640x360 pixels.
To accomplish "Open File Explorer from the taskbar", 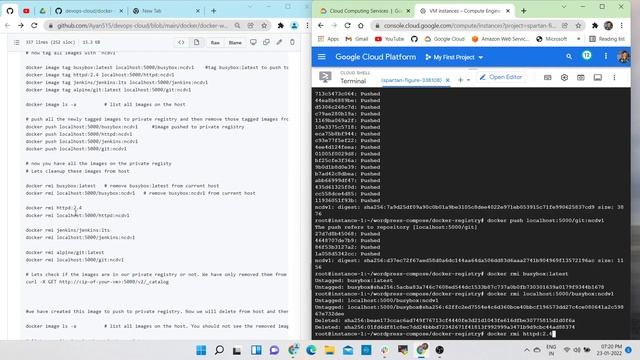I will 329,350.
